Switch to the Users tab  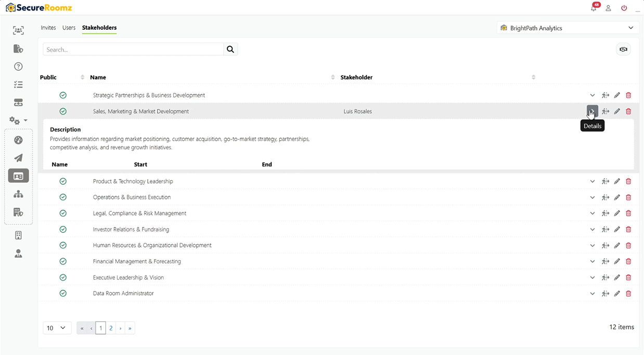click(69, 28)
